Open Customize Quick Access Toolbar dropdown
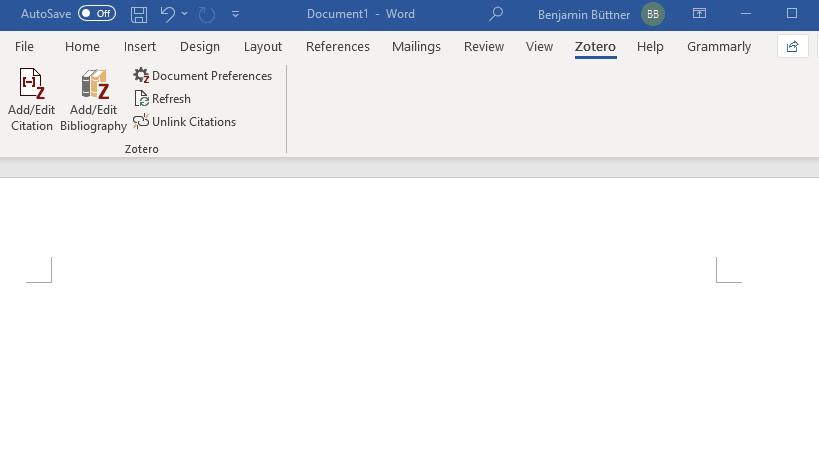This screenshot has width=819, height=470. click(x=236, y=14)
